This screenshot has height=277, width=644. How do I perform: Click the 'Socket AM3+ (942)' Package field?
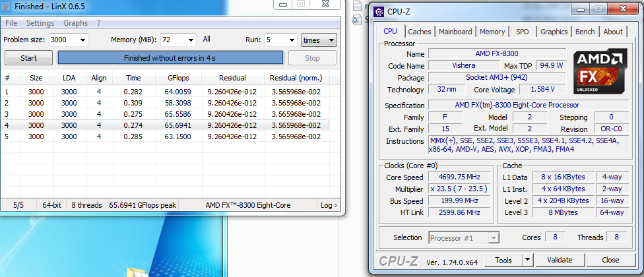497,77
